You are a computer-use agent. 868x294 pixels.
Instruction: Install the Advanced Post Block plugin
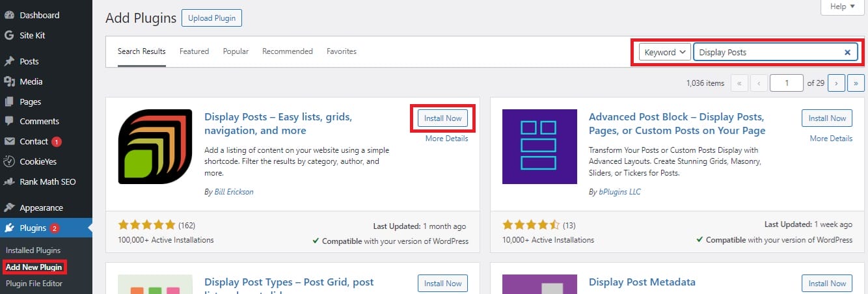point(827,118)
